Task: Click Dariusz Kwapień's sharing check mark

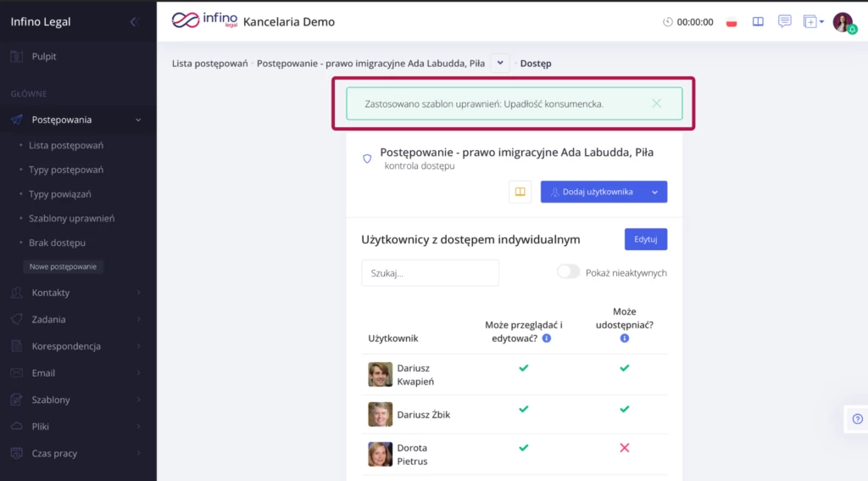Action: point(625,368)
